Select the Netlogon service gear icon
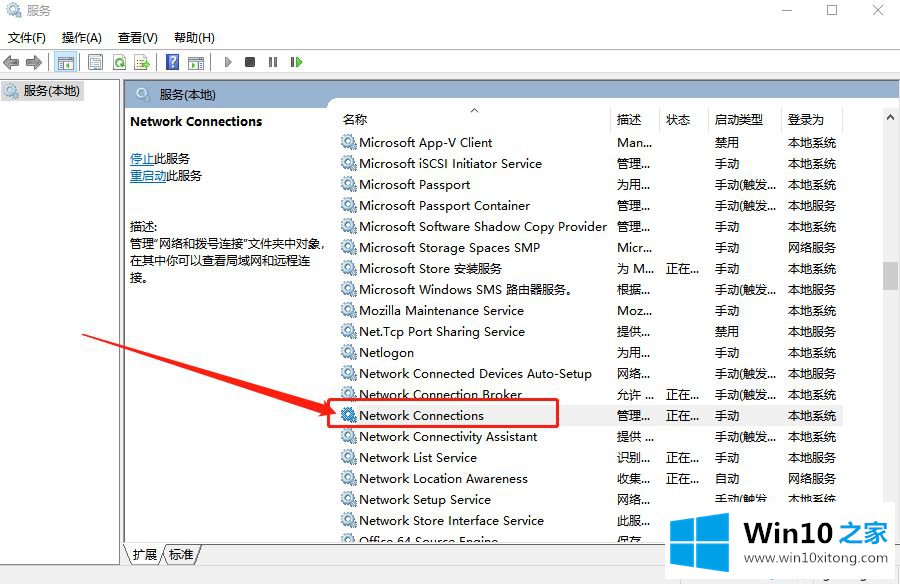This screenshot has height=584, width=900. [348, 352]
